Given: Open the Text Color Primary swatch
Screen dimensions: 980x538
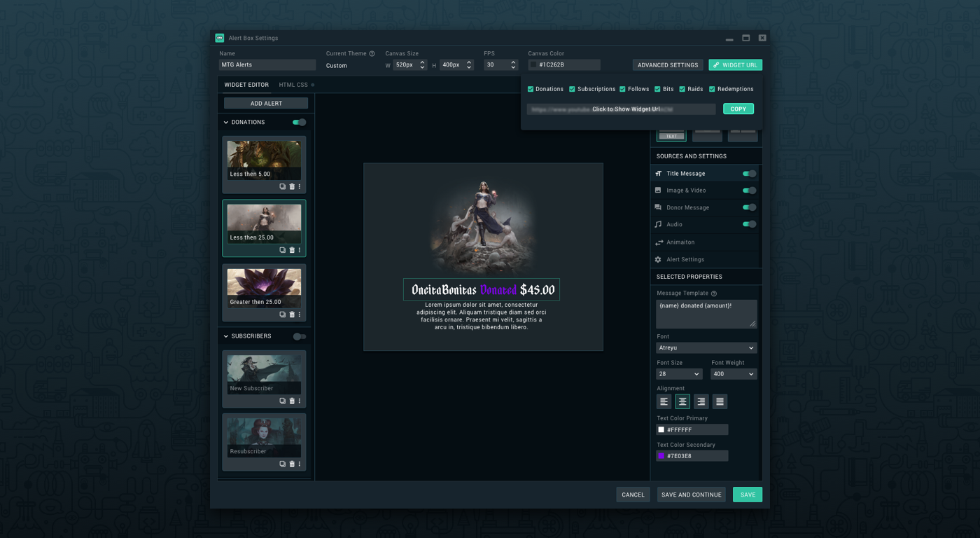Looking at the screenshot, I should 661,429.
